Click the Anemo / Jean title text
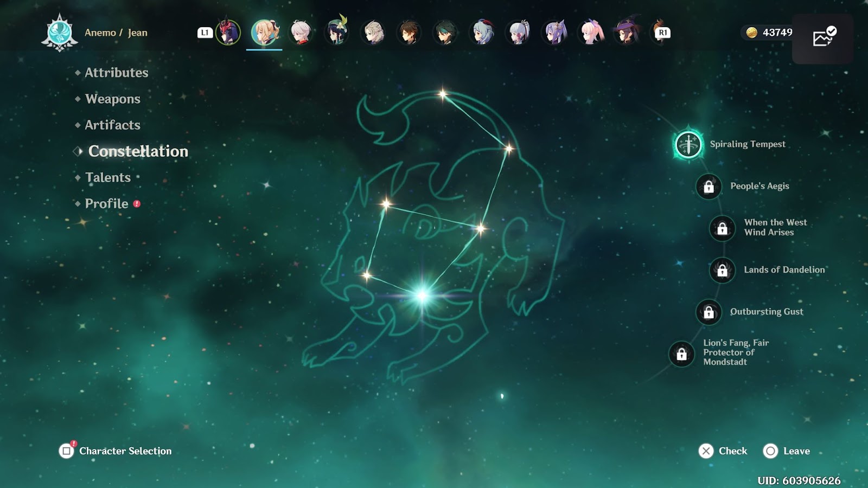The width and height of the screenshot is (868, 488). [x=116, y=33]
